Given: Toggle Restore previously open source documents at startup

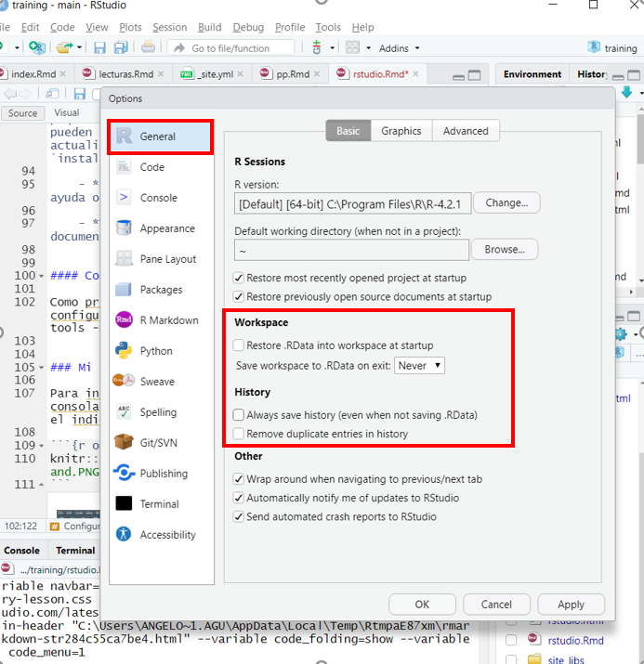Looking at the screenshot, I should pos(239,297).
